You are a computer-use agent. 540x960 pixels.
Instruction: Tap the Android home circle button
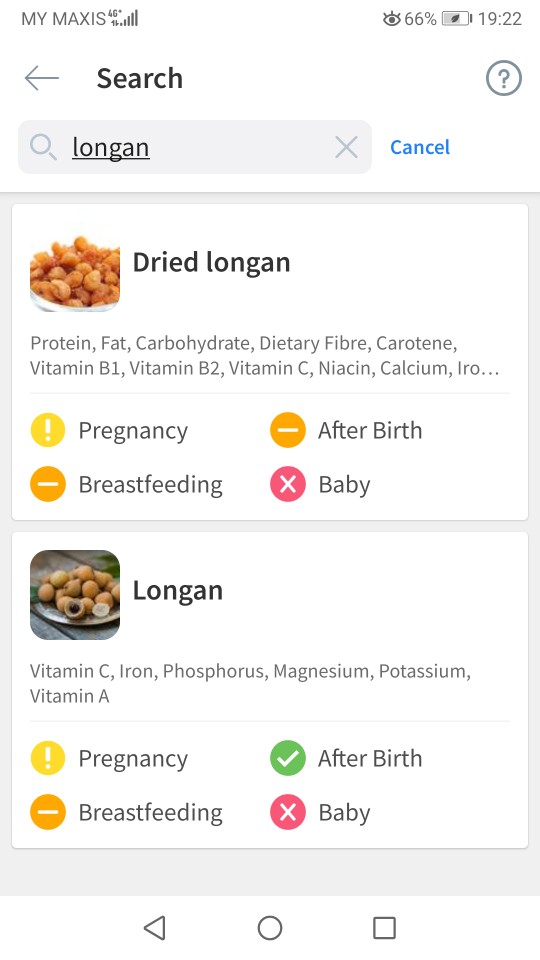pos(270,928)
